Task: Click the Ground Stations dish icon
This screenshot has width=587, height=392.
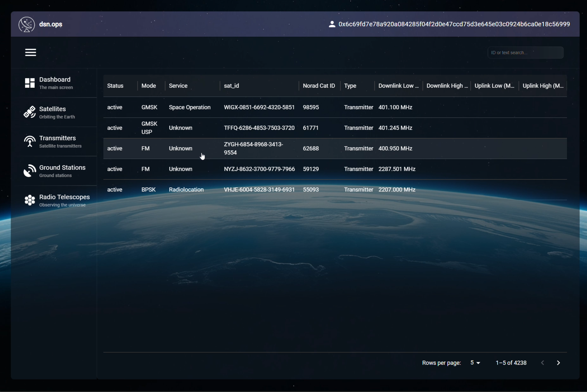Action: (x=30, y=171)
